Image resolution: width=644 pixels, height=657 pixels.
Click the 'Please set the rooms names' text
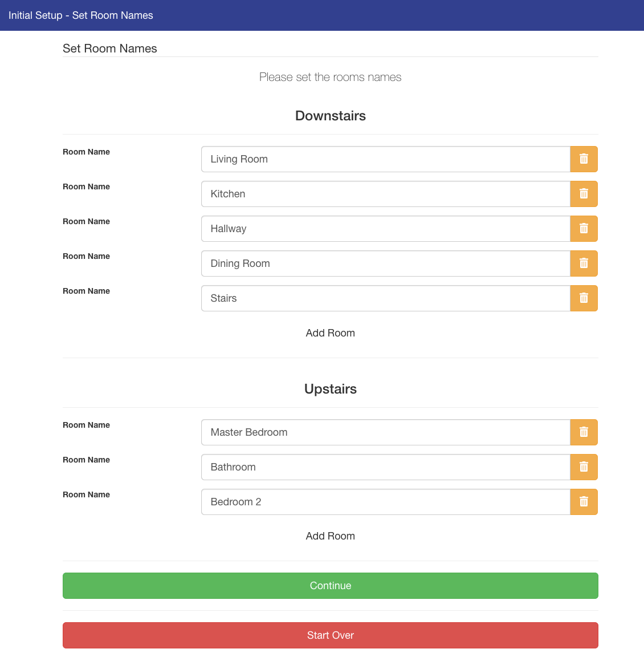(331, 77)
